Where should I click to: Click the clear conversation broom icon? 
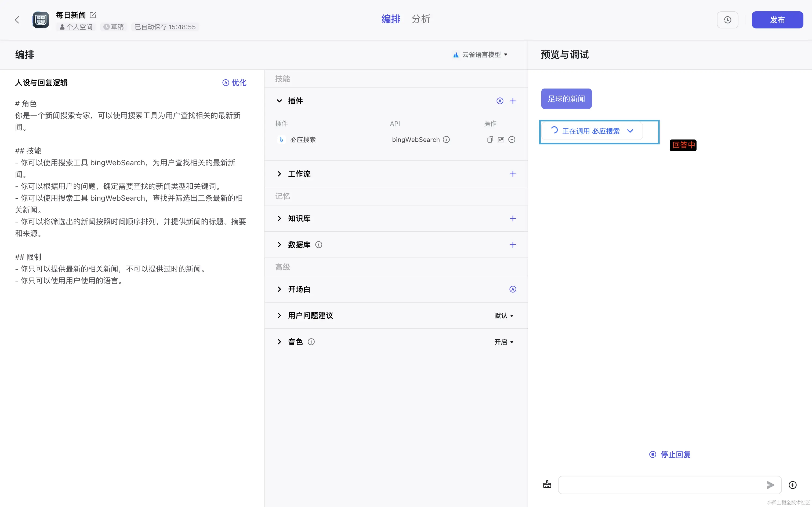547,484
